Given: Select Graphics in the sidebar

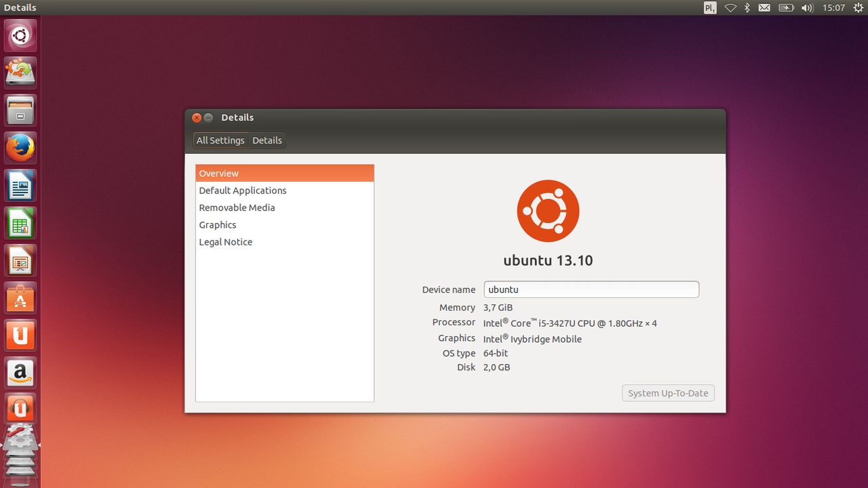Looking at the screenshot, I should [285, 225].
